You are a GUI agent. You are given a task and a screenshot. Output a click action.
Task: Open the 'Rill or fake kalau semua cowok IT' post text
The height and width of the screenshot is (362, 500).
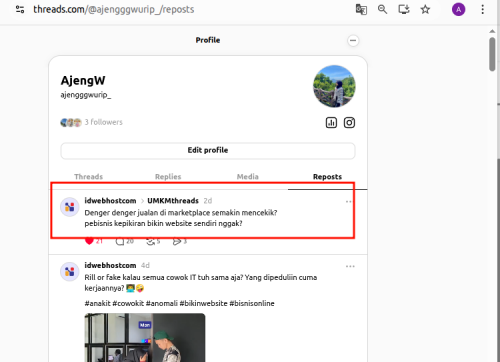pos(201,283)
